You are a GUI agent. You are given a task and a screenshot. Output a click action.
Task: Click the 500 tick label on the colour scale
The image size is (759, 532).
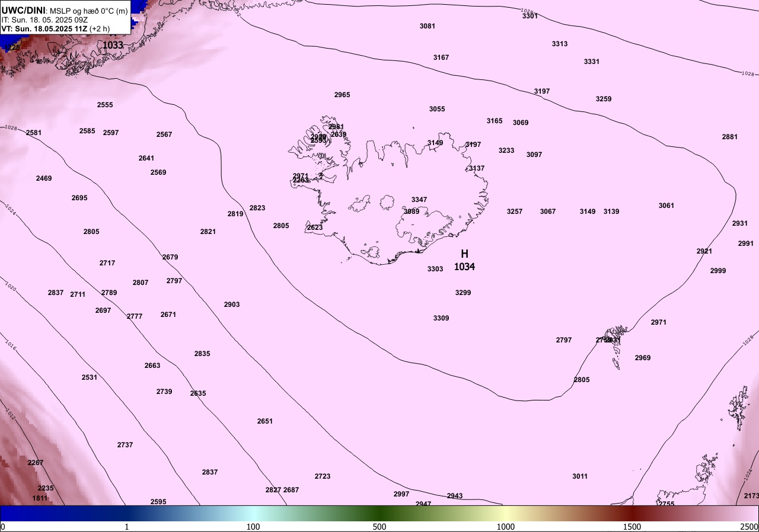379,527
